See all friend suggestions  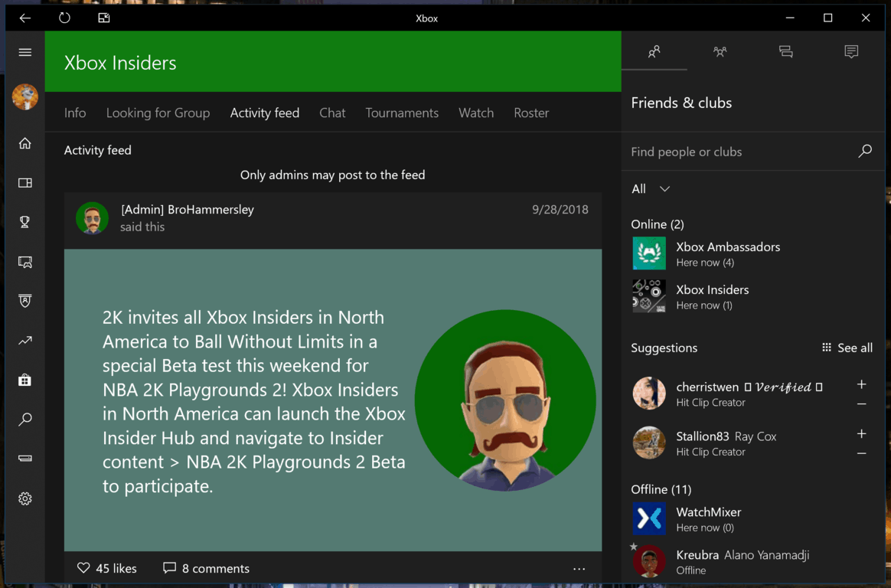tap(847, 348)
